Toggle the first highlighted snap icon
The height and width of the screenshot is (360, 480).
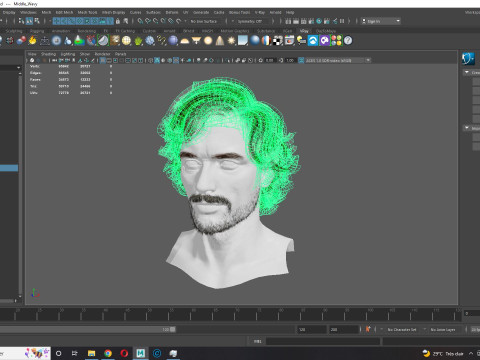56,21
